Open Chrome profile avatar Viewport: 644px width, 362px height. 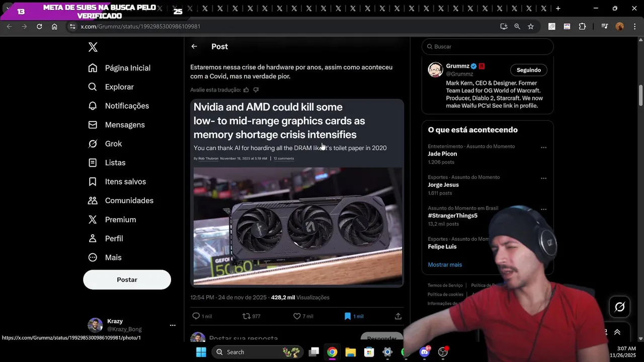tap(620, 27)
